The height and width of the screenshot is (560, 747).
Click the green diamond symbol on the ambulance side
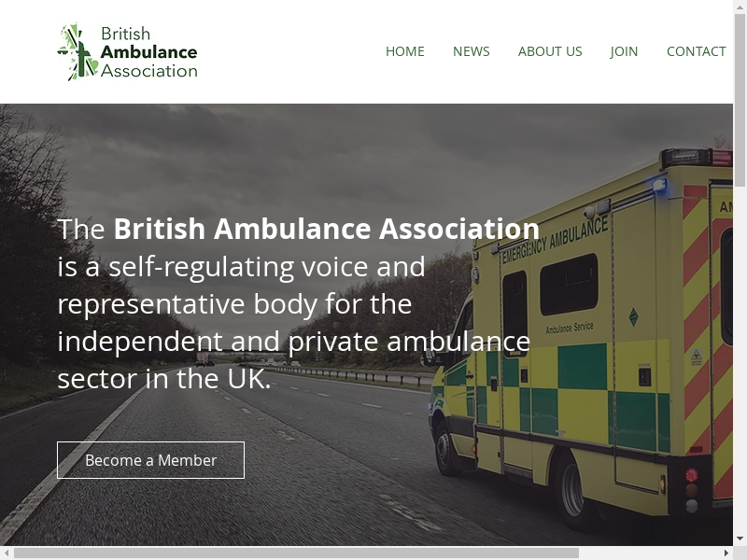coord(633,316)
